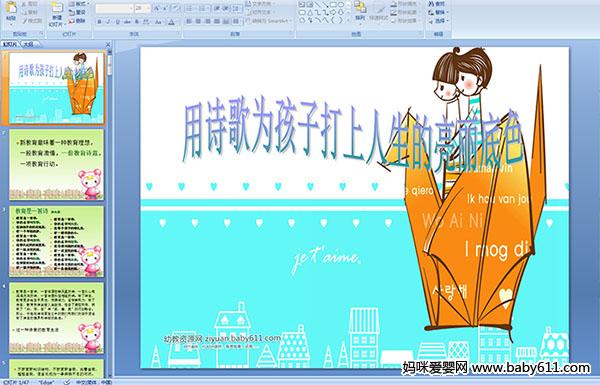Image resolution: width=600 pixels, height=385 pixels.
Task: Open the columns dropdown
Action: pos(236,21)
